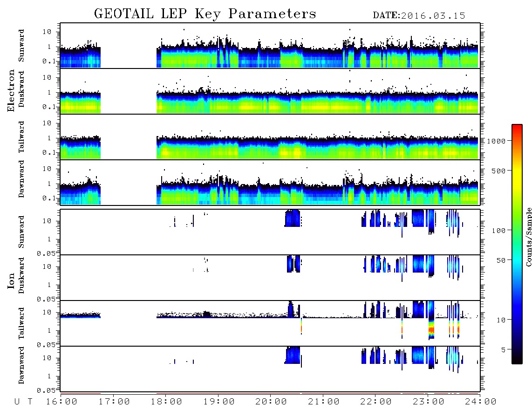Select the Electron Sunward axis label
This screenshot has height=410, width=532.
[21, 46]
